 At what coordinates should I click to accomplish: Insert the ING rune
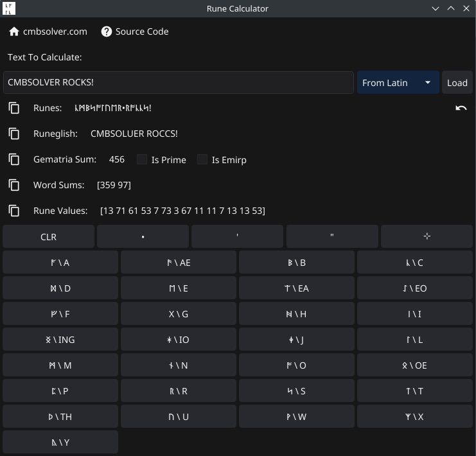click(x=60, y=340)
